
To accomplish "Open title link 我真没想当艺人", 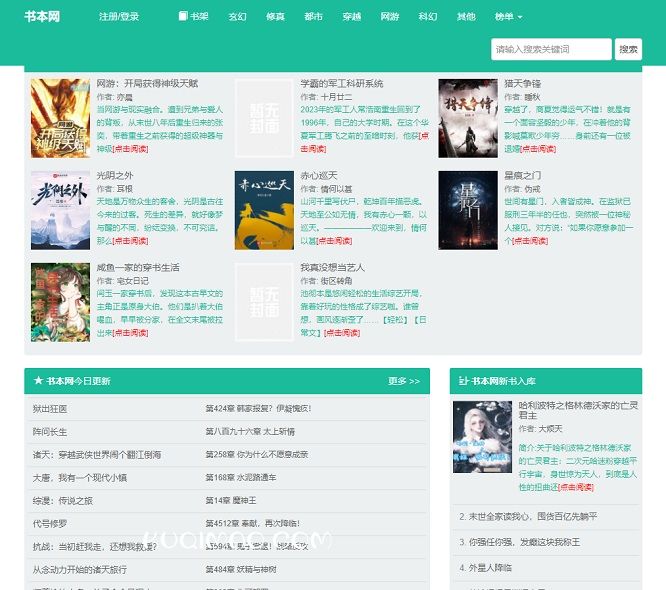I will (x=333, y=268).
